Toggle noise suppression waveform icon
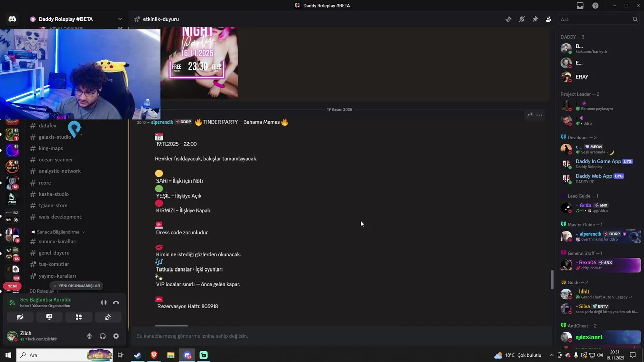Viewport: 644px width, 362px height. click(104, 303)
